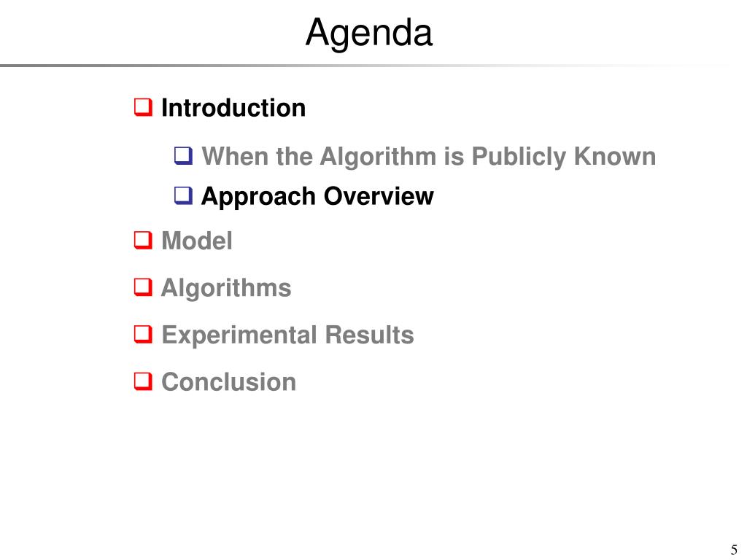Click the word Results in Experimental Results
This screenshot has width=747, height=560.
[370, 334]
